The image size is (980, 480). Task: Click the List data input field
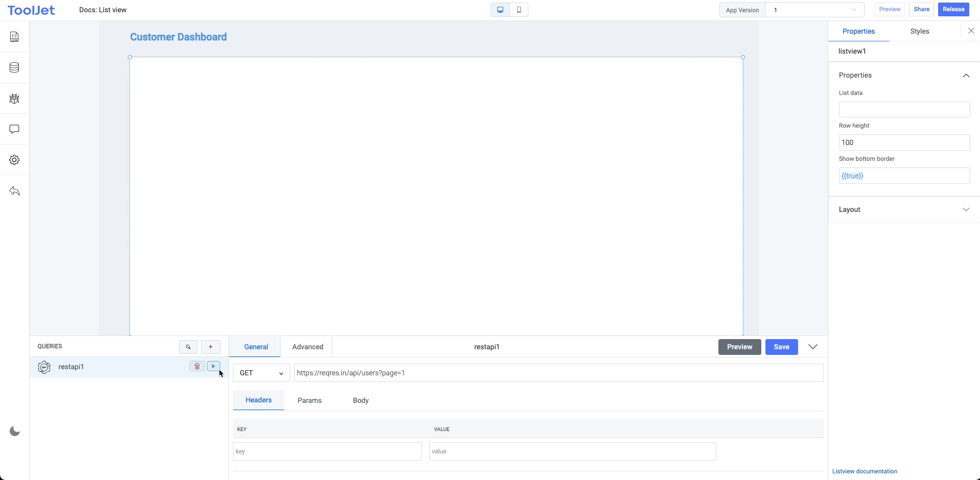tap(904, 109)
